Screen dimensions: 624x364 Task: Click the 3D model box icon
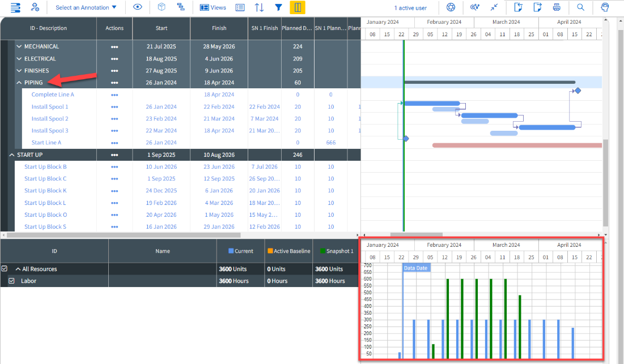160,7
